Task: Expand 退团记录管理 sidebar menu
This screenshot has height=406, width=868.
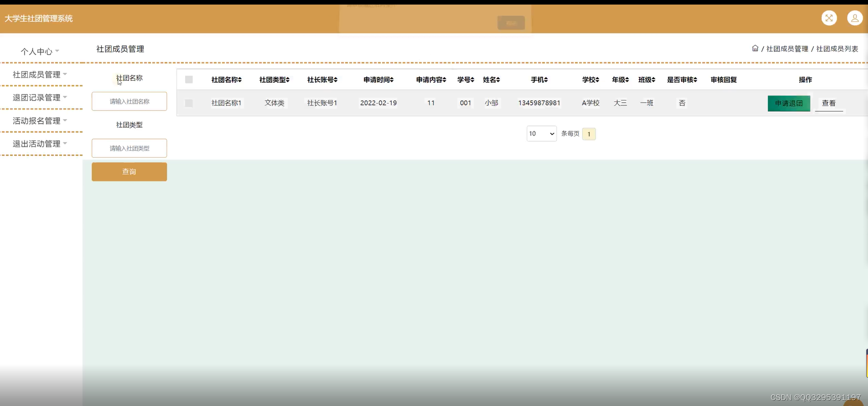Action: click(40, 97)
